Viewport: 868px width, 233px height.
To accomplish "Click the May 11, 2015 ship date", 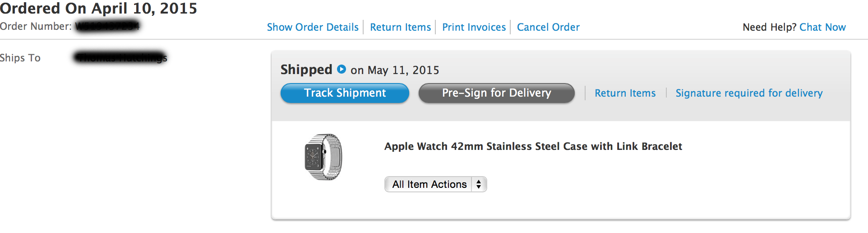I will (x=403, y=70).
